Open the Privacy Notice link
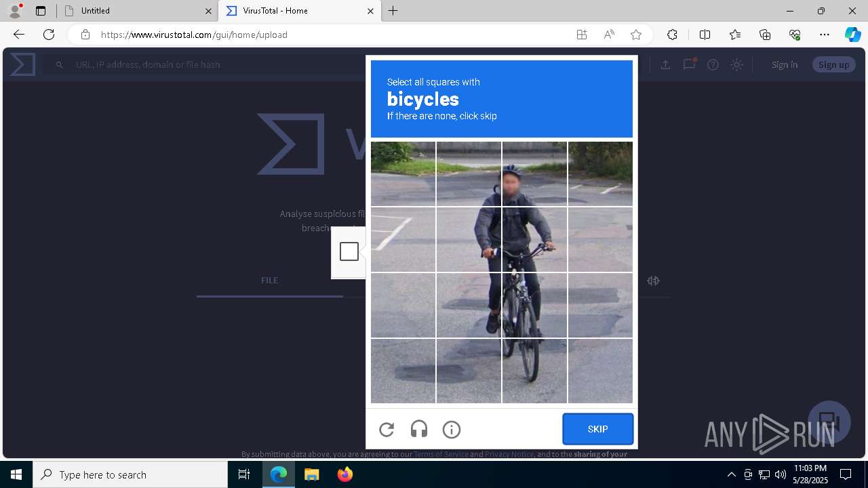Screen dimensions: 868x488 click(x=509, y=454)
